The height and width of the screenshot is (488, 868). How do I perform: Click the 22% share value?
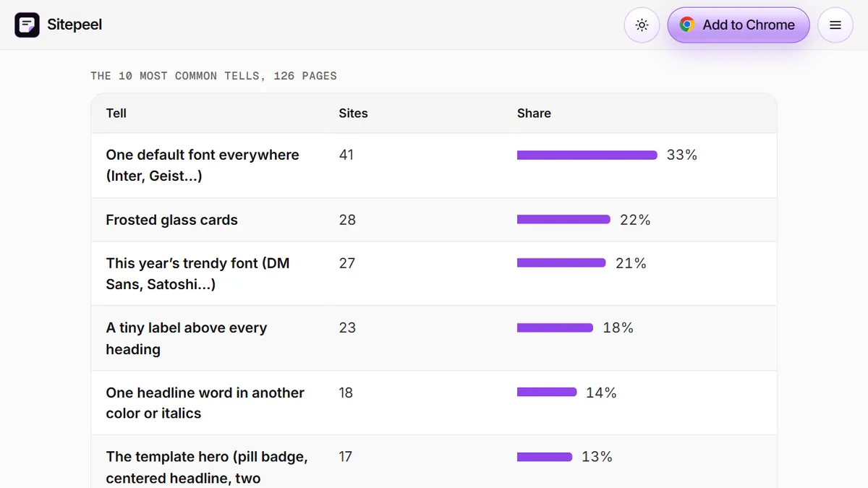tap(635, 220)
